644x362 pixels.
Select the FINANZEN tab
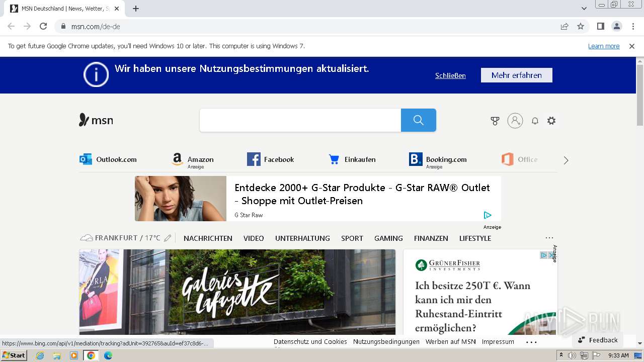pyautogui.click(x=431, y=238)
